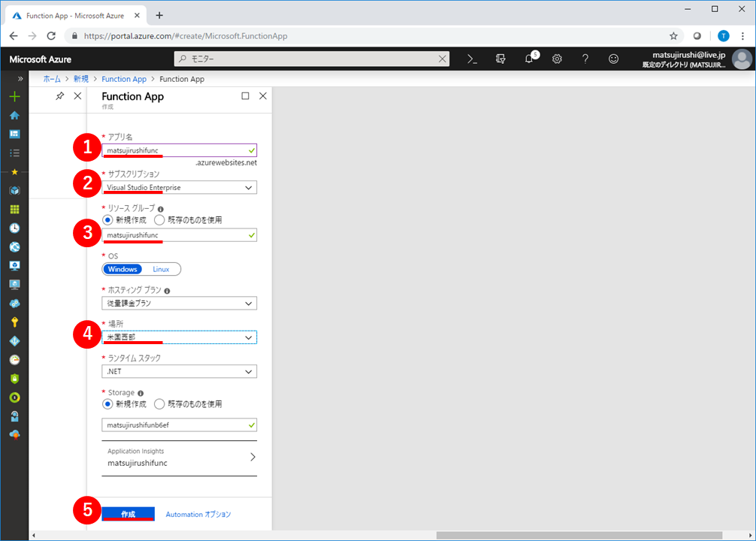Viewport: 756px width, 541px height.
Task: Open the portal Settings gear icon
Action: (557, 59)
